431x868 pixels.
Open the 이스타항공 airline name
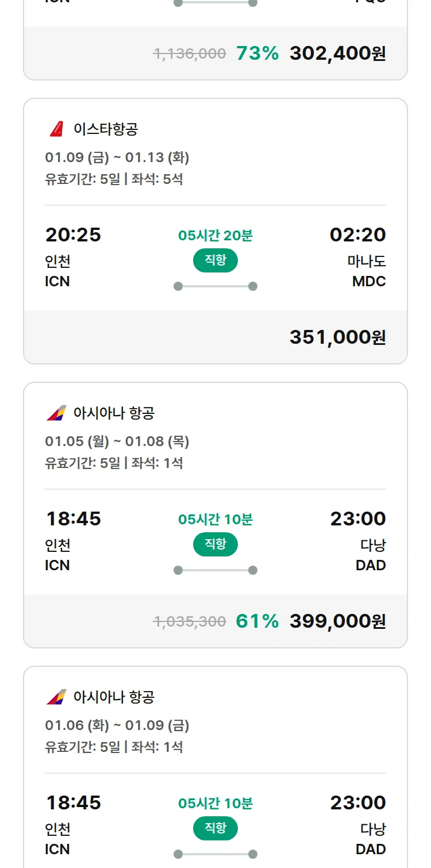106,129
